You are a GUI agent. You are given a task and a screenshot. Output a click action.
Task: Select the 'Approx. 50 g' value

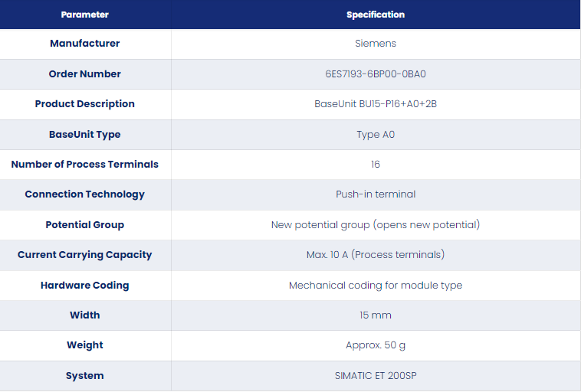[x=376, y=345]
